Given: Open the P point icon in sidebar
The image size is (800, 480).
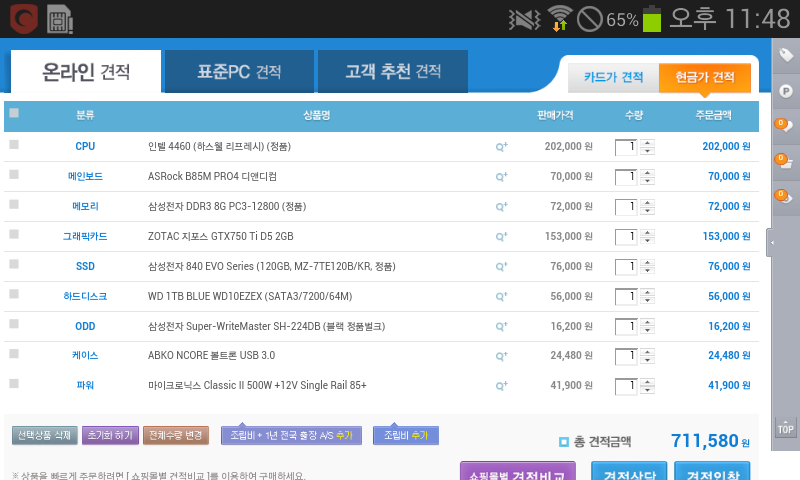Looking at the screenshot, I should pos(786,91).
